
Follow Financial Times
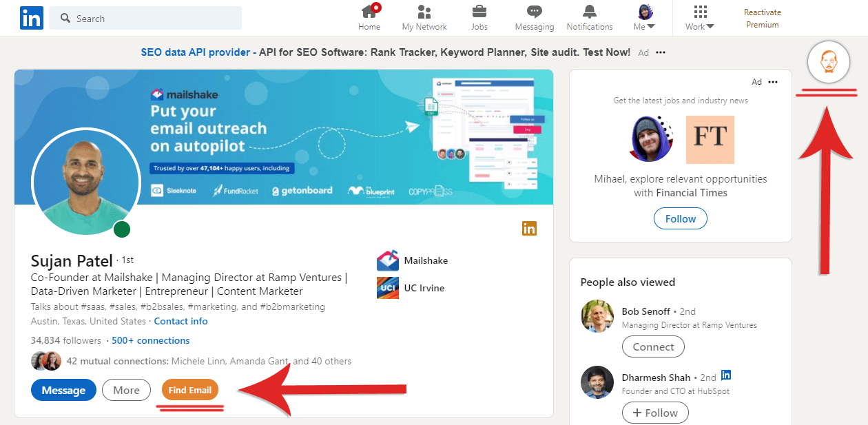coord(681,218)
